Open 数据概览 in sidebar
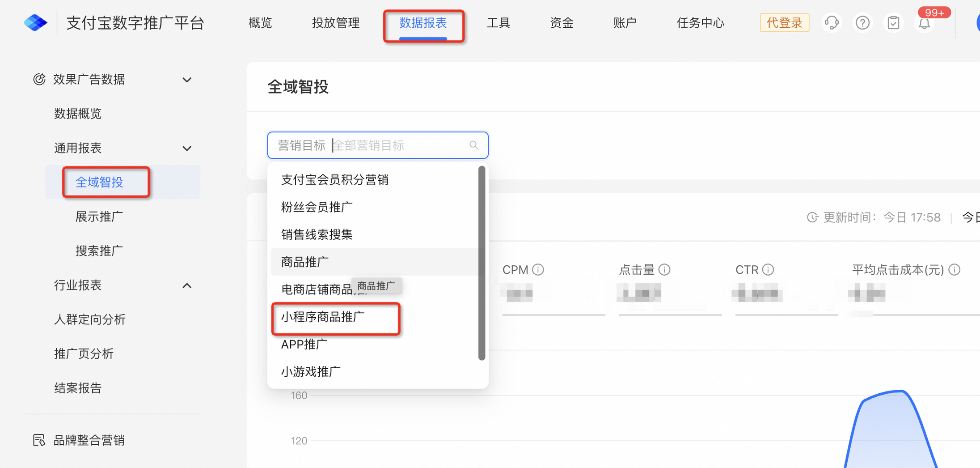This screenshot has width=980, height=468. pos(78,114)
